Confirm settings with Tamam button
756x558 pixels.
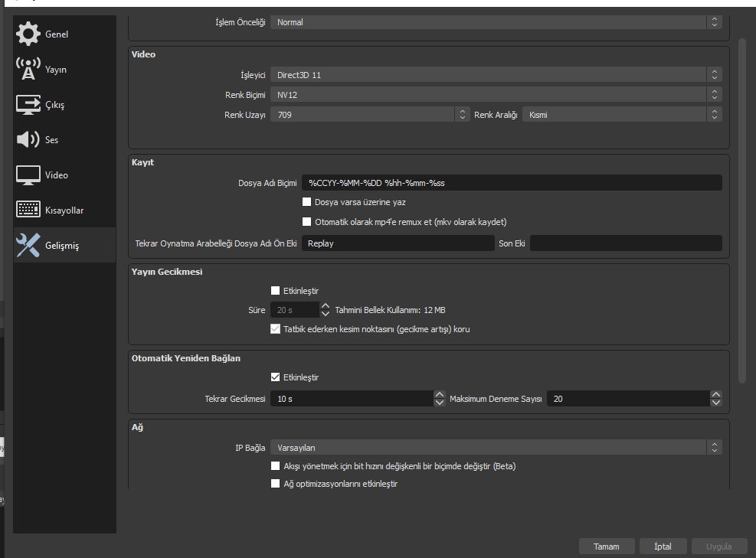(x=607, y=547)
